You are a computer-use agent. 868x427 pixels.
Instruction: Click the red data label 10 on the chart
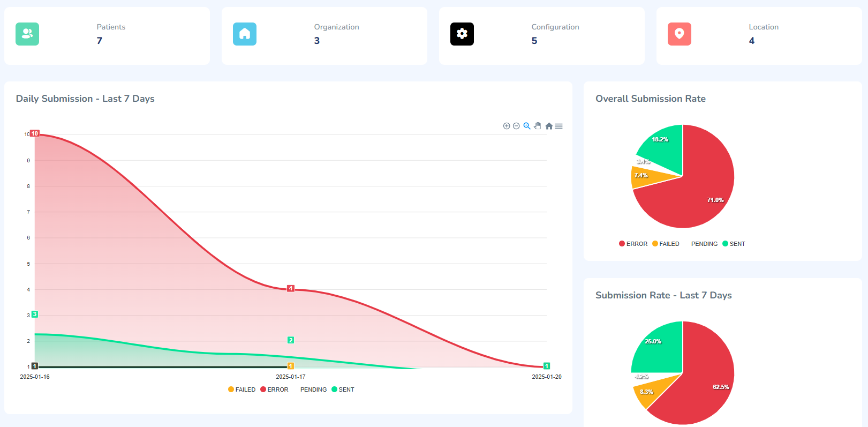35,133
